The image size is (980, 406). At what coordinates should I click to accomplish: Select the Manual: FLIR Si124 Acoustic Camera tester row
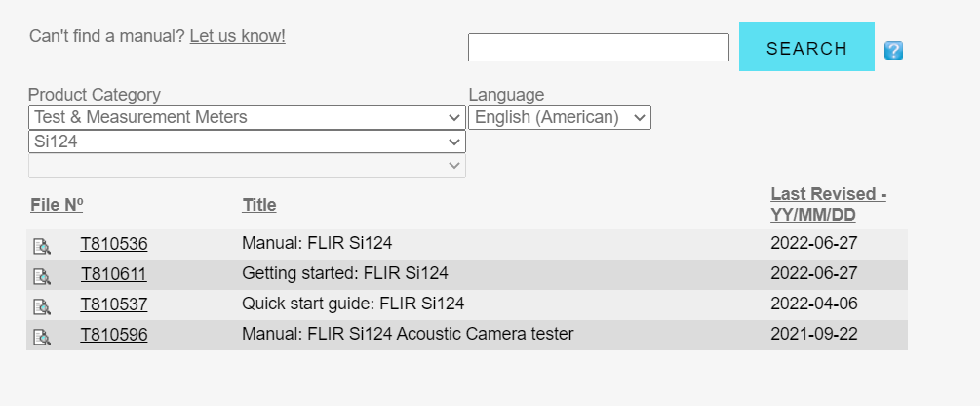coord(408,334)
